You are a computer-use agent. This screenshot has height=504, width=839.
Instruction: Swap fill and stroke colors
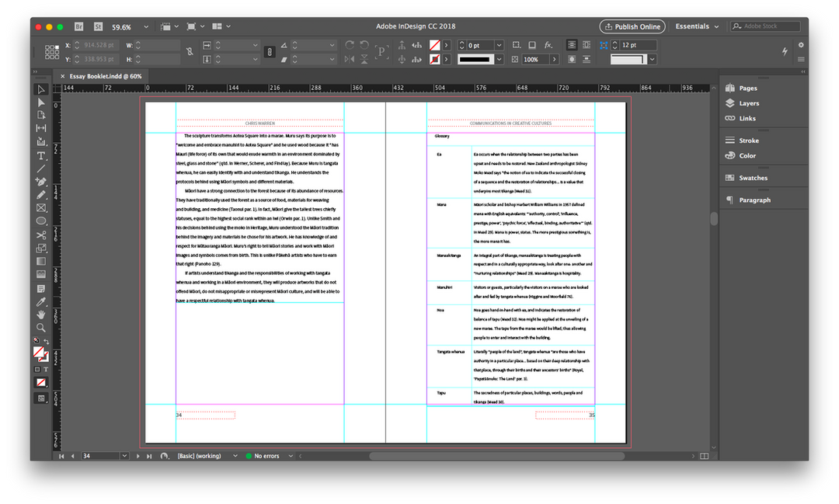47,340
